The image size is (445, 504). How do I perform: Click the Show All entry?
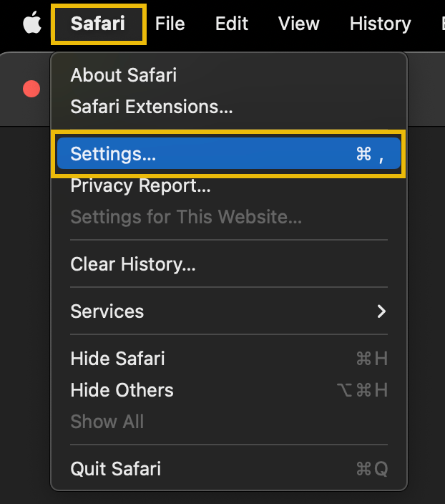coord(107,422)
